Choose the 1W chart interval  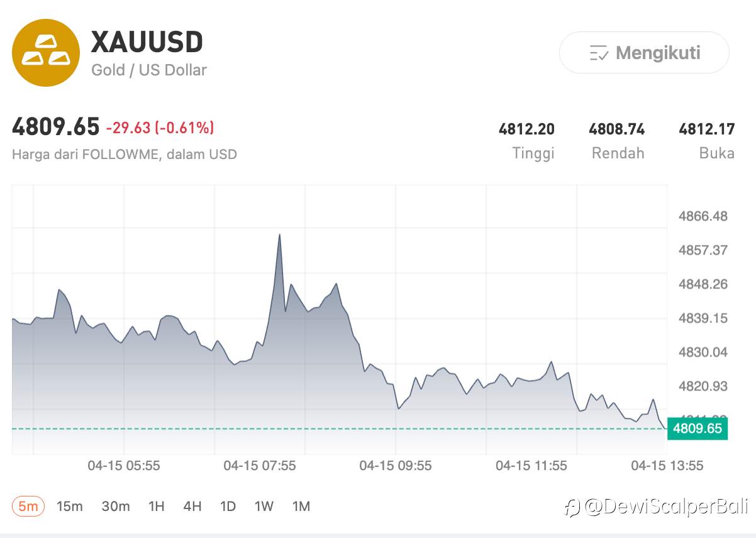pos(264,506)
